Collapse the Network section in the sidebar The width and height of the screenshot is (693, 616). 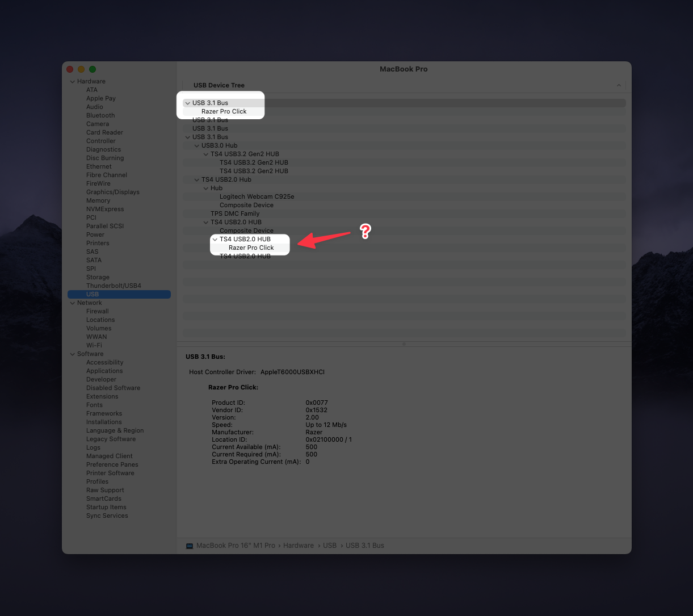click(72, 303)
